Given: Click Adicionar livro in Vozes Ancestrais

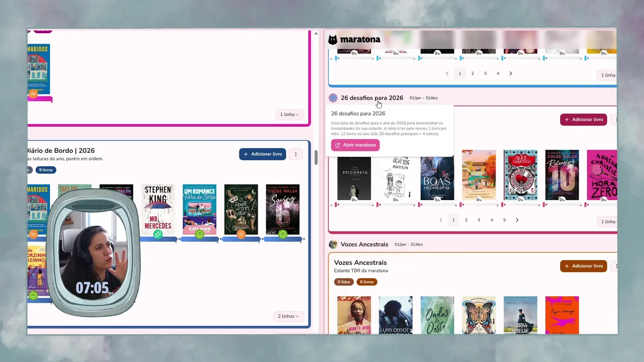Looking at the screenshot, I should [584, 266].
